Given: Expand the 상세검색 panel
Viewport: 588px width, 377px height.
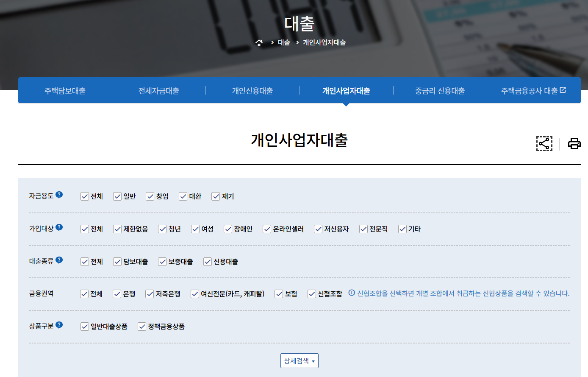Looking at the screenshot, I should (x=299, y=360).
